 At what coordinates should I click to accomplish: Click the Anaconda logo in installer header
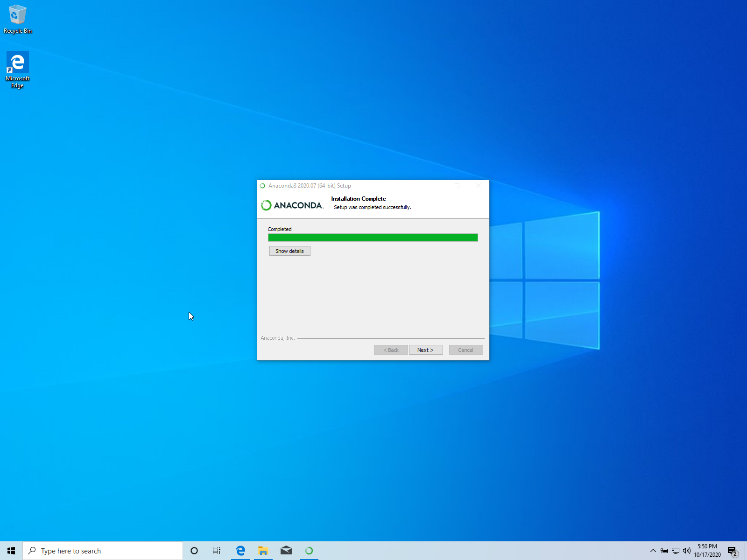(292, 205)
